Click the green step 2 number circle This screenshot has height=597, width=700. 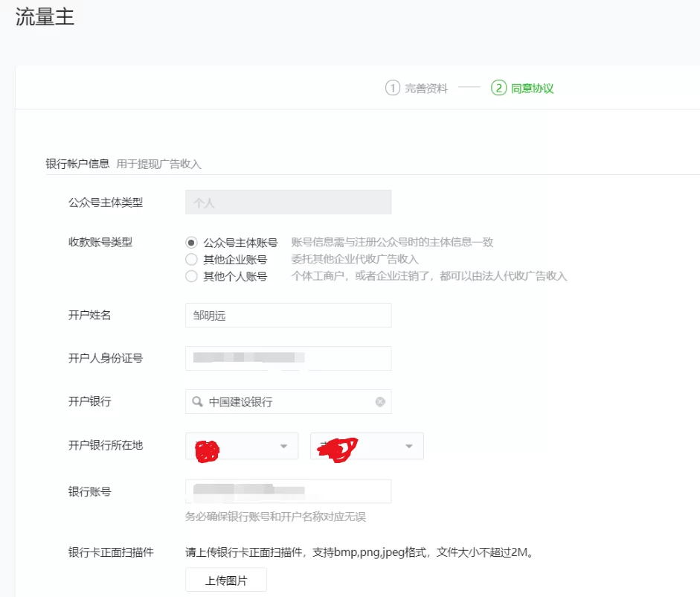click(498, 89)
